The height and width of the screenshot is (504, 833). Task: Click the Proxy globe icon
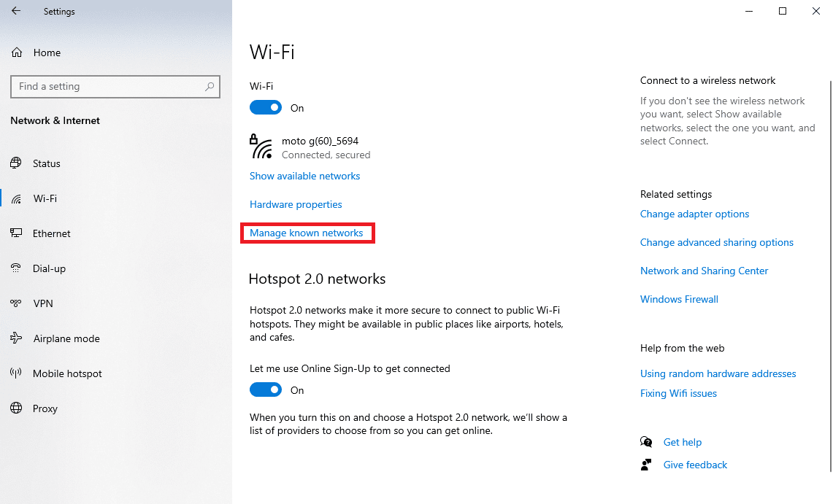tap(17, 408)
